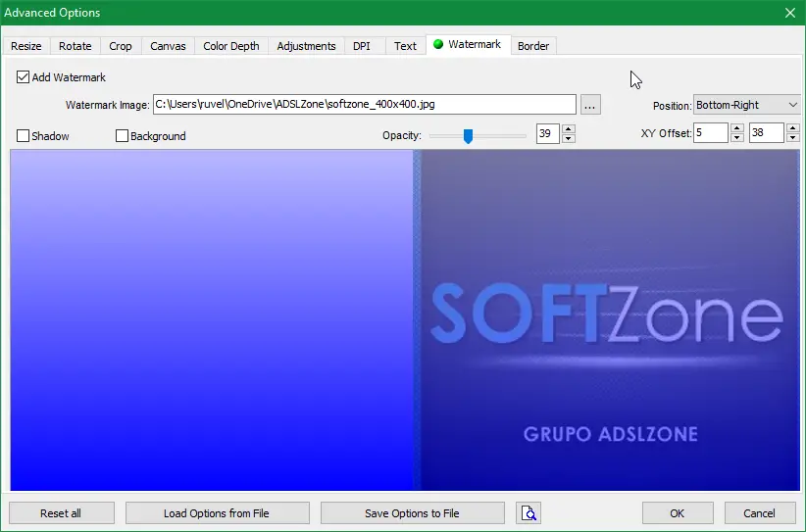Increase Y offset with up arrow
Image resolution: width=806 pixels, height=532 pixels.
[x=792, y=128]
